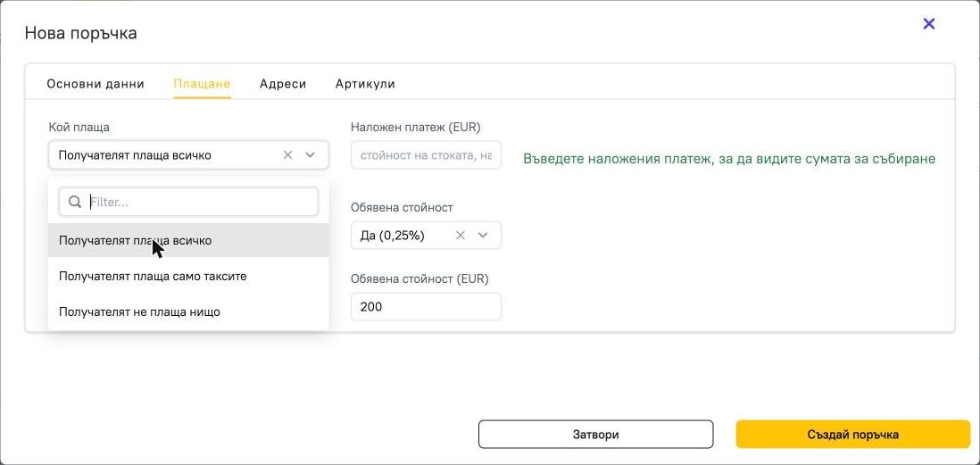The width and height of the screenshot is (980, 465).
Task: Choose Получателят плаща само таксите
Action: click(188, 276)
